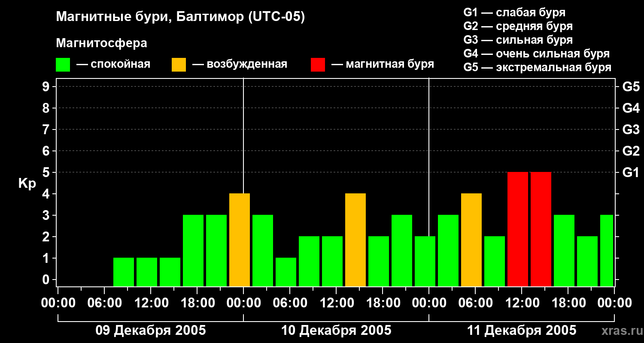The image size is (644, 343).
Task: Click the '06:00' time label above 09 Декабря
Action: click(x=104, y=303)
